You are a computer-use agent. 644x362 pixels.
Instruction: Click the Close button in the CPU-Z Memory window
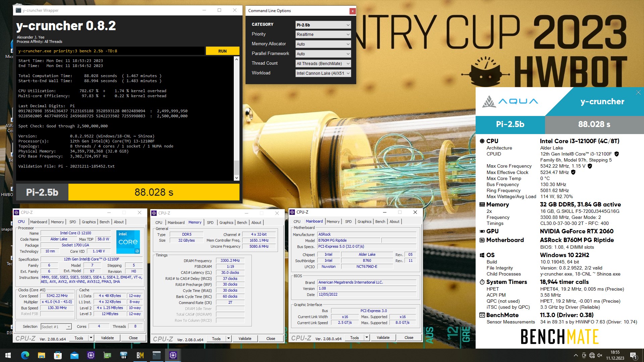271,339
